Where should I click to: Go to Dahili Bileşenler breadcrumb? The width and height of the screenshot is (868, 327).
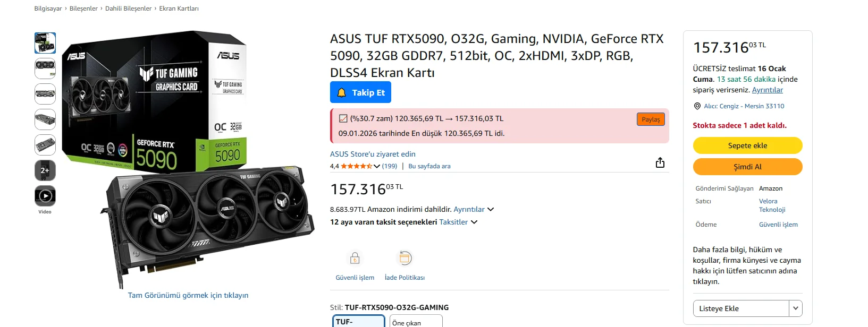click(128, 8)
